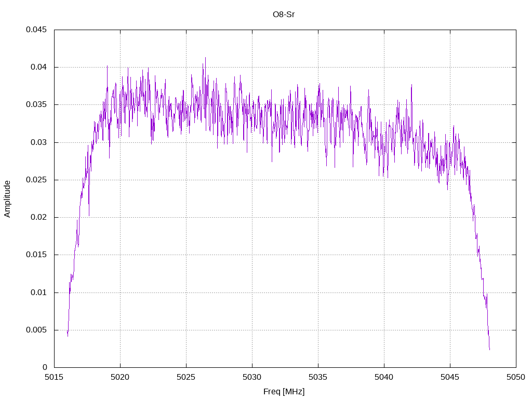Screen dimensions: 532x399
Task: Click the 0.035 y-axis tick label
Action: pos(36,104)
